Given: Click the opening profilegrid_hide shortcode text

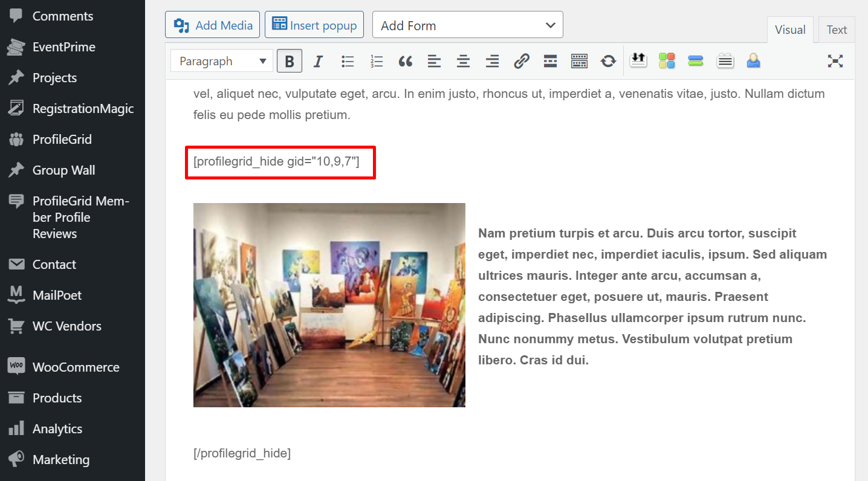Looking at the screenshot, I should (x=276, y=161).
